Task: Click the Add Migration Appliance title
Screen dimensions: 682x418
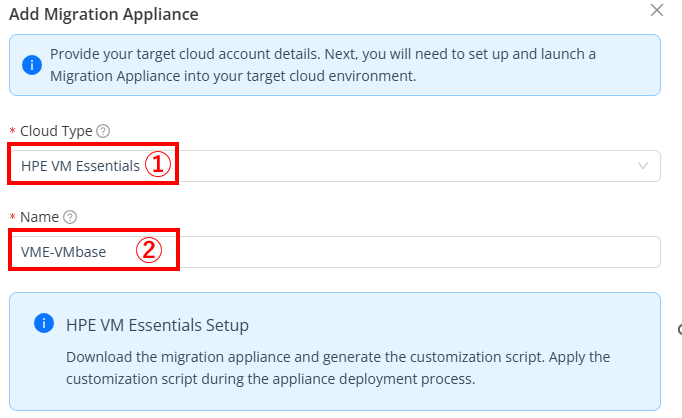Action: 104,14
